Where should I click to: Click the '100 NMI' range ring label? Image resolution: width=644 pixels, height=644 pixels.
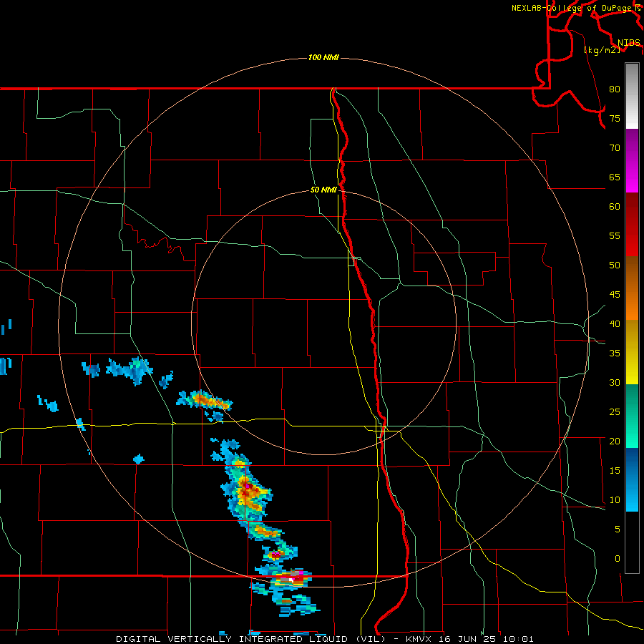(323, 57)
